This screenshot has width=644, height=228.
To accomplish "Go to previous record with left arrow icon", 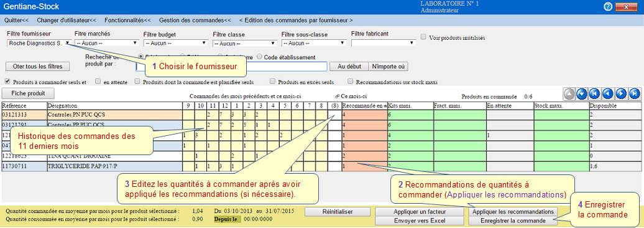I will [609, 94].
